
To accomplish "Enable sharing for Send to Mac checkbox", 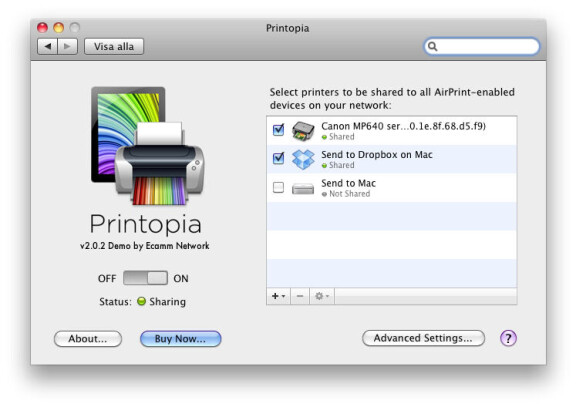I will (x=278, y=187).
